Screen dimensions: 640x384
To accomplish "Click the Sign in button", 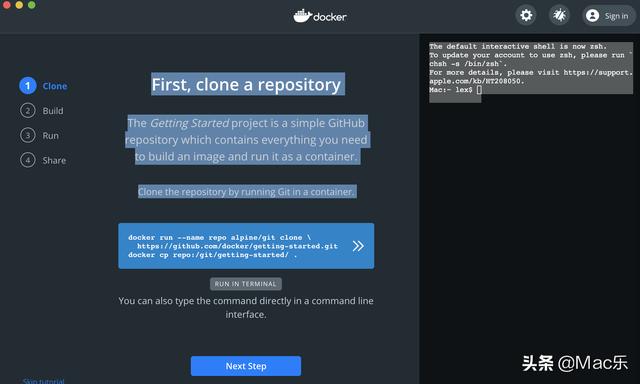I will pyautogui.click(x=609, y=16).
